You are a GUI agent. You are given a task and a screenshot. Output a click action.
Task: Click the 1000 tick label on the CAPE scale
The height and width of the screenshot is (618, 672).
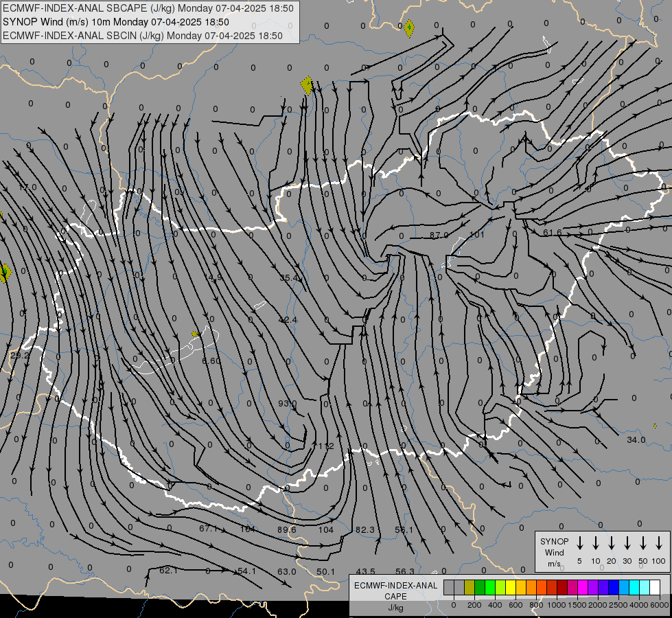[557, 605]
